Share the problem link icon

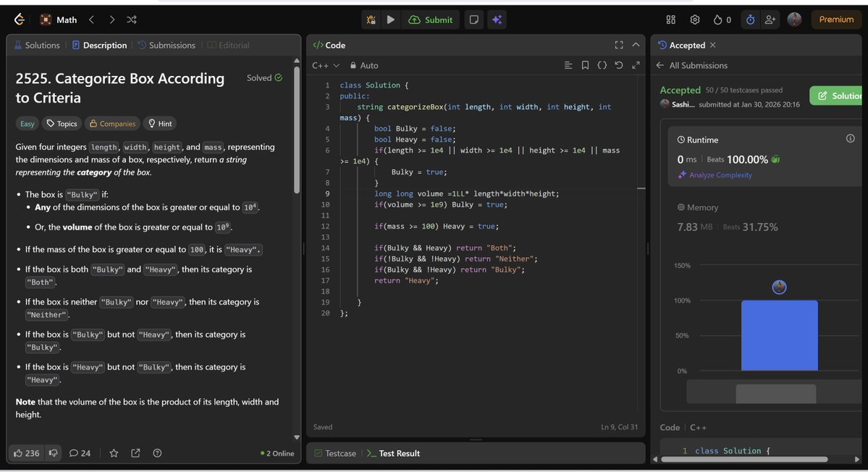135,453
